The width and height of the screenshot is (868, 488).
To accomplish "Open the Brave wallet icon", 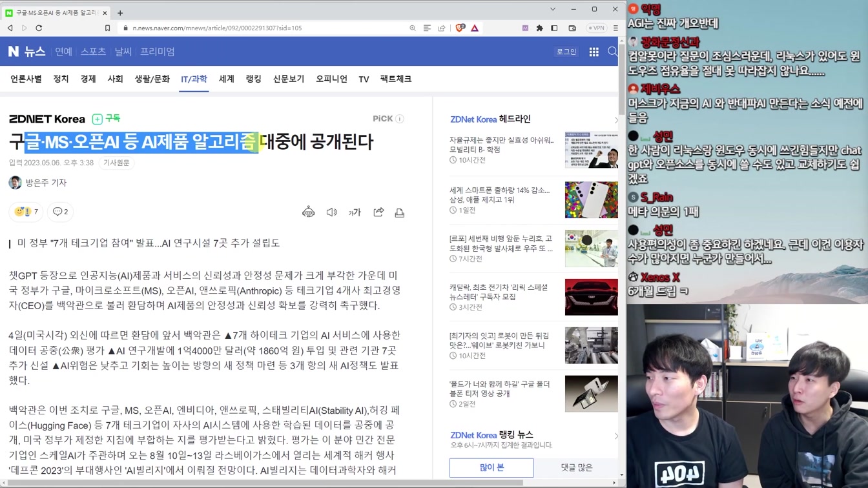I will (x=572, y=28).
